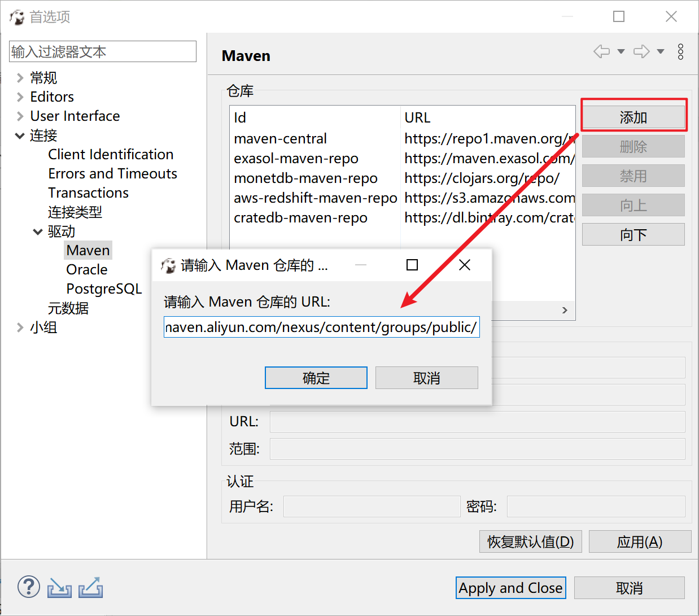The image size is (699, 616).
Task: Click the back navigation arrow icon
Action: (x=601, y=51)
